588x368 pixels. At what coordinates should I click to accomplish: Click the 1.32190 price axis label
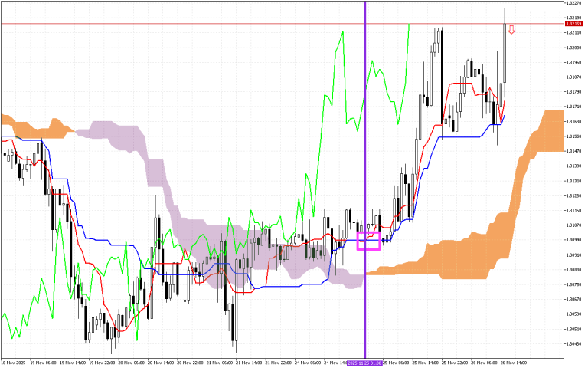[573, 18]
